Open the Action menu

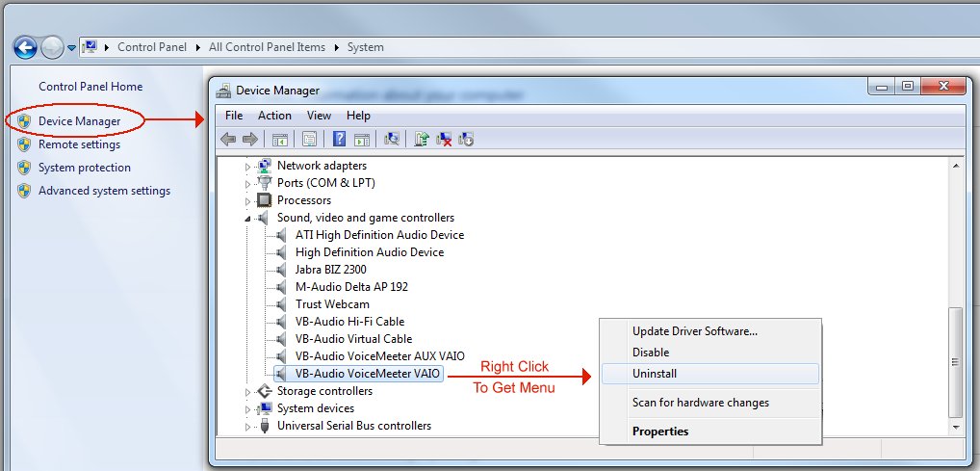[274, 116]
